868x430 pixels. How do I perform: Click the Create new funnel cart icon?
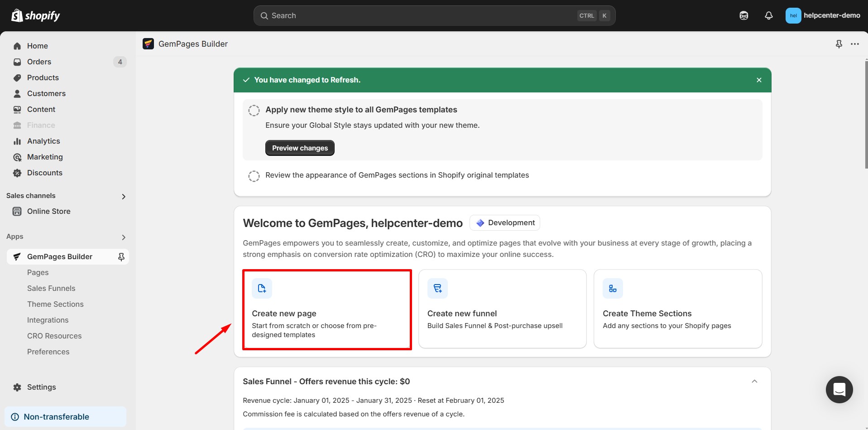pyautogui.click(x=437, y=288)
